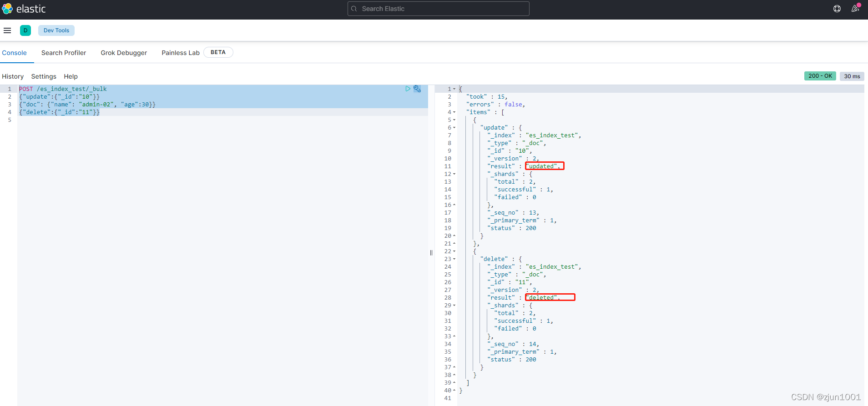This screenshot has height=406, width=868.
Task: Click the "_id" : "10" response line
Action: point(509,151)
